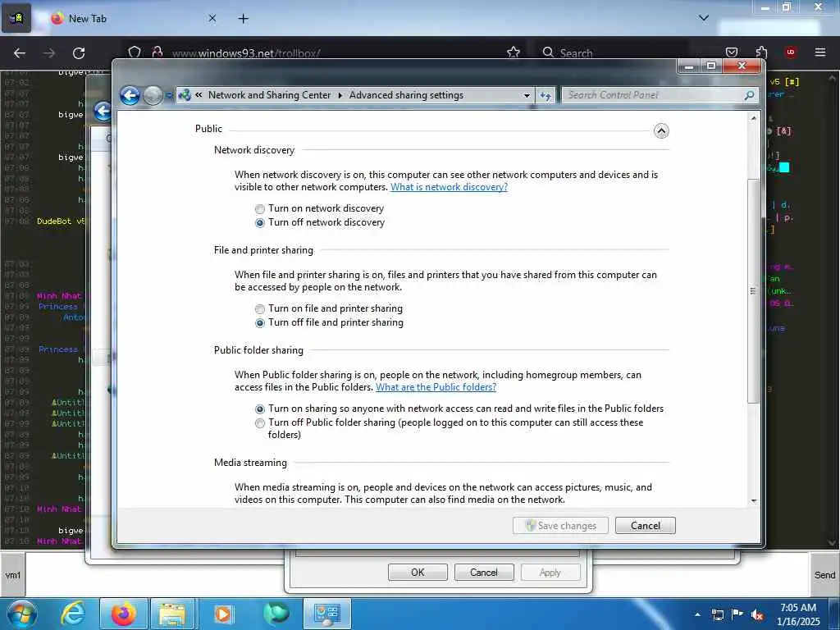This screenshot has height=630, width=840.
Task: Select Turn on sharing for Public folders
Action: pos(260,409)
